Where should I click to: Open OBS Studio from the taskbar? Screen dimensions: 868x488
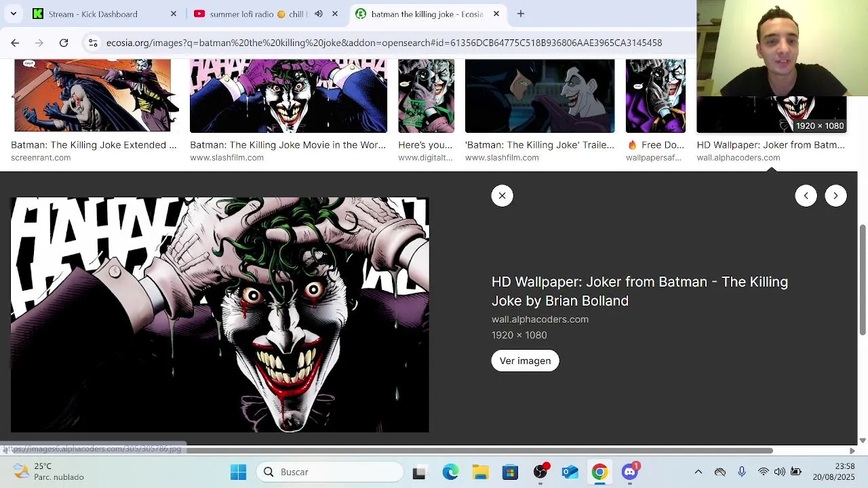pos(540,472)
